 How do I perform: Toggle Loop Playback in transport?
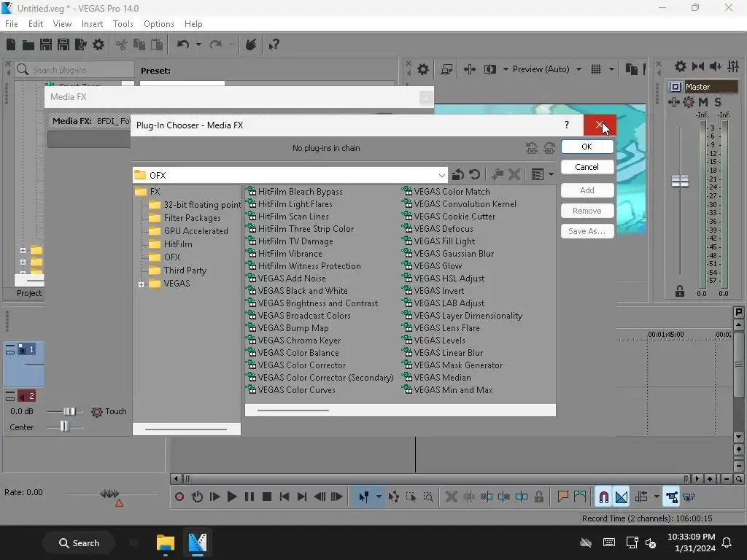[x=197, y=497]
